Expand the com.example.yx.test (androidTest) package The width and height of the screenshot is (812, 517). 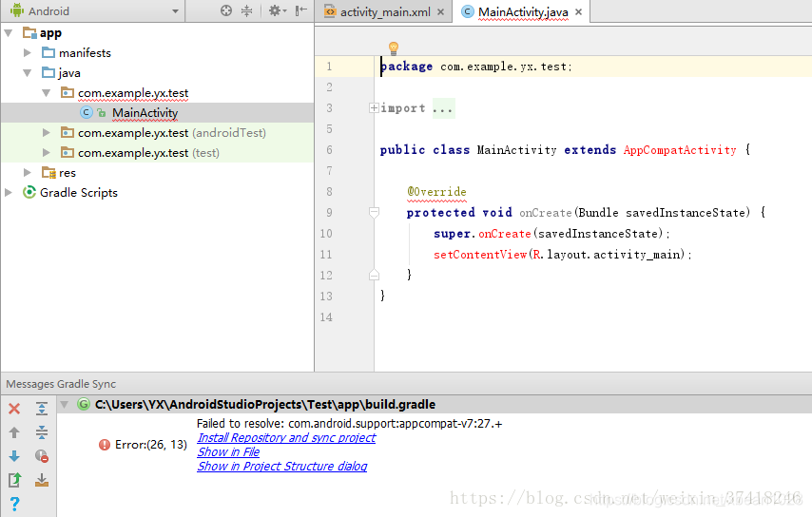point(47,133)
